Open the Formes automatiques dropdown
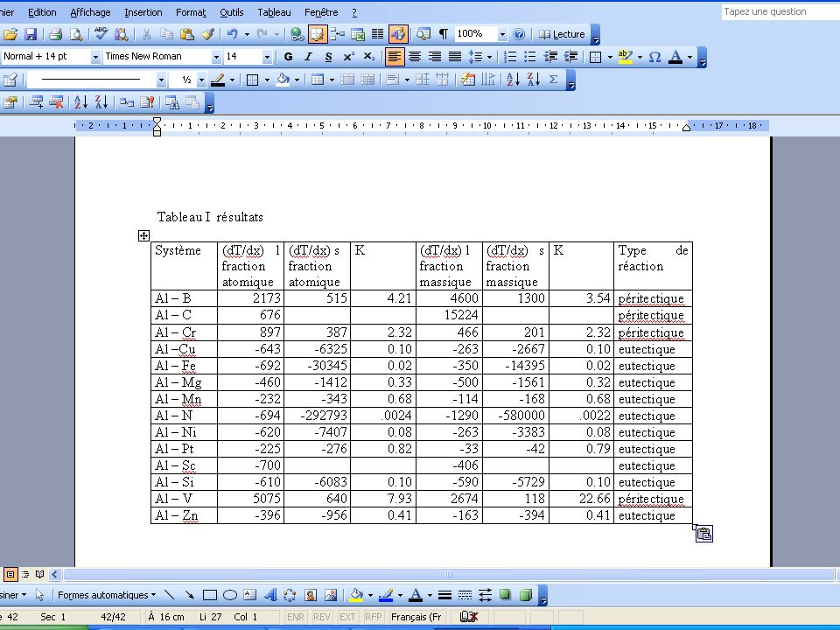The image size is (840, 630). pos(107,595)
